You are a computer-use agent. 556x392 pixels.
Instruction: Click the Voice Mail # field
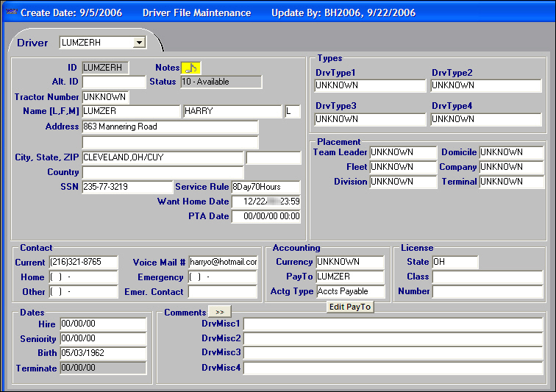223,262
